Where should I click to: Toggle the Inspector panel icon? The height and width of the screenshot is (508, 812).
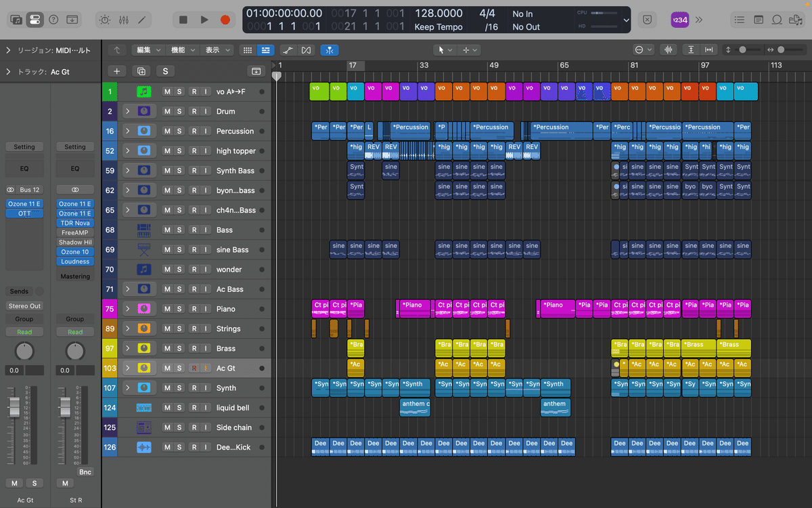[35, 20]
